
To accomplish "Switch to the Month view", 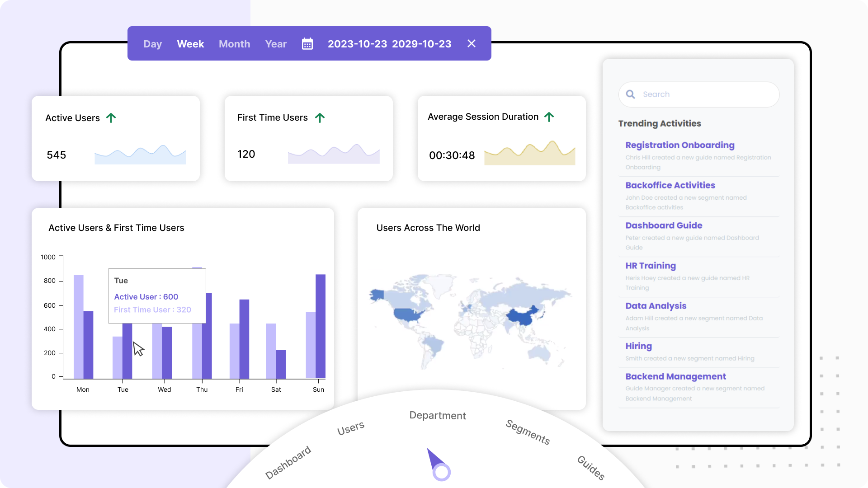I will point(234,44).
